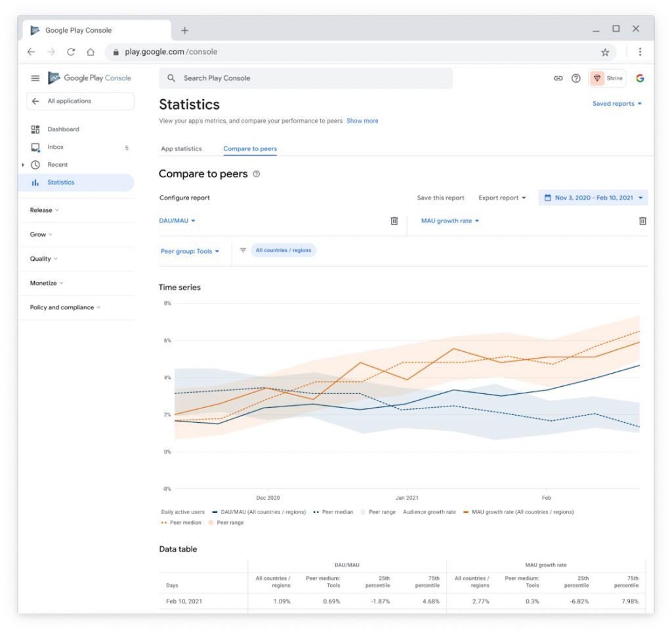Click the address bar URL

coord(171,52)
